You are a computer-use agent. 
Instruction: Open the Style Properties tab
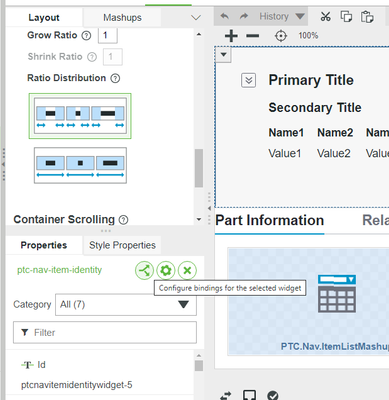tap(122, 245)
